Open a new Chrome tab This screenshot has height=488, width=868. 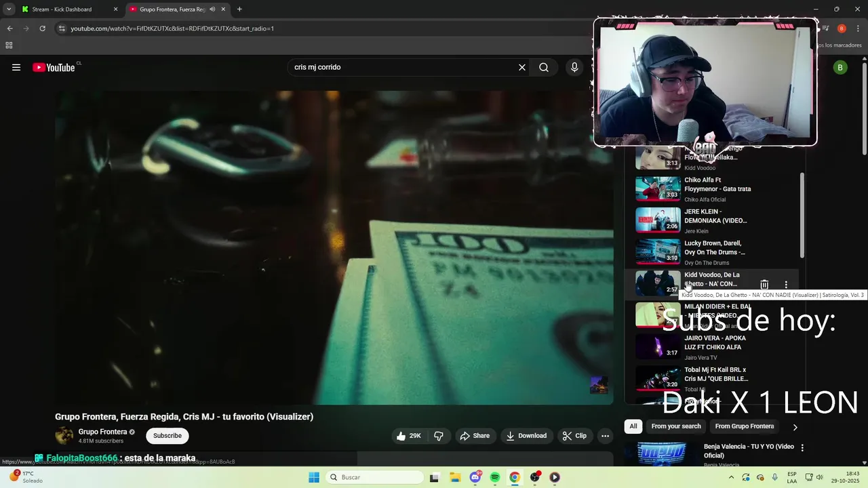click(239, 9)
